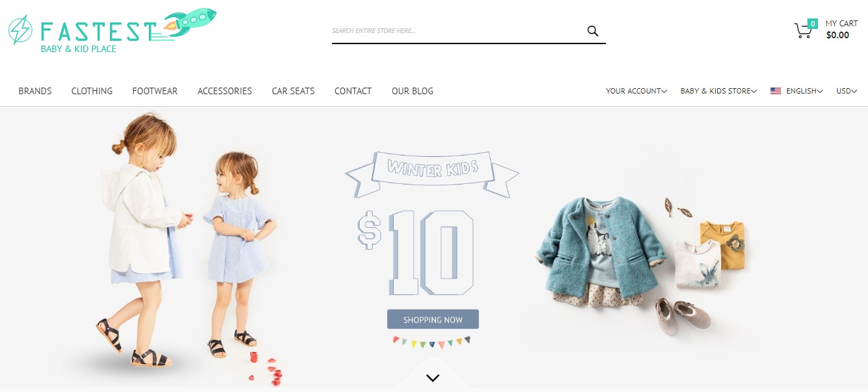This screenshot has height=392, width=868.
Task: Go to the Footwear category
Action: (x=155, y=91)
